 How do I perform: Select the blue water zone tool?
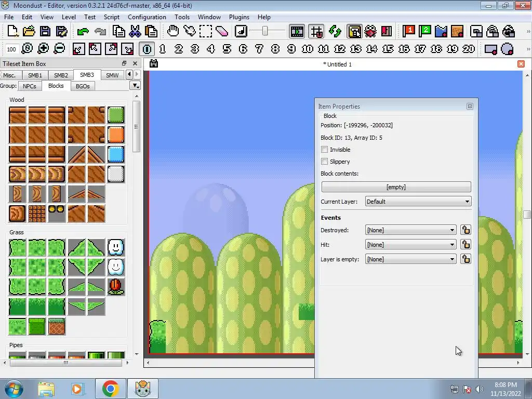click(441, 31)
